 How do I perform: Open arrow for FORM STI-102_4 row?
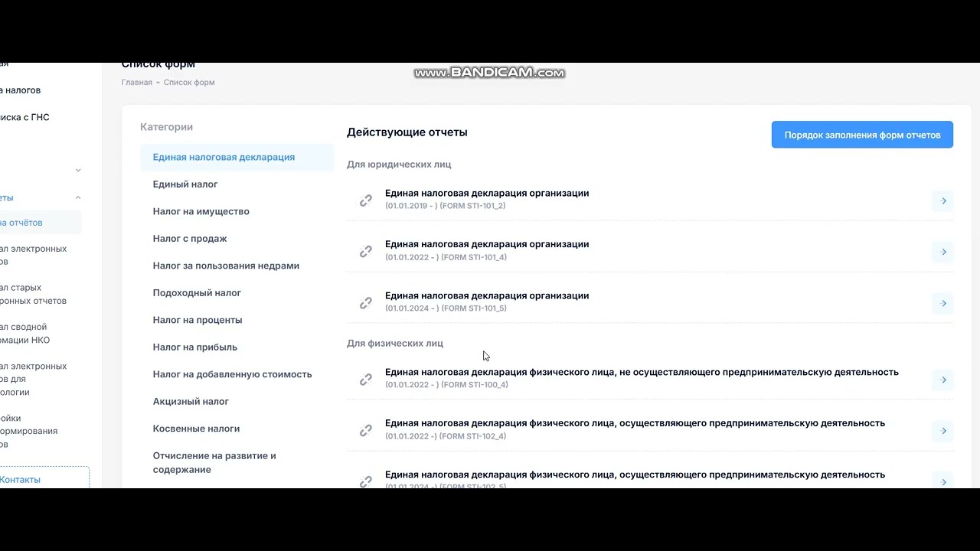943,431
